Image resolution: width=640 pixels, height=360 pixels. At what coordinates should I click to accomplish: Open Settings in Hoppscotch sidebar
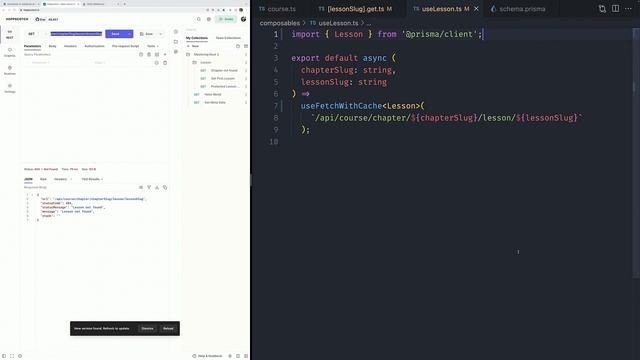tap(10, 88)
